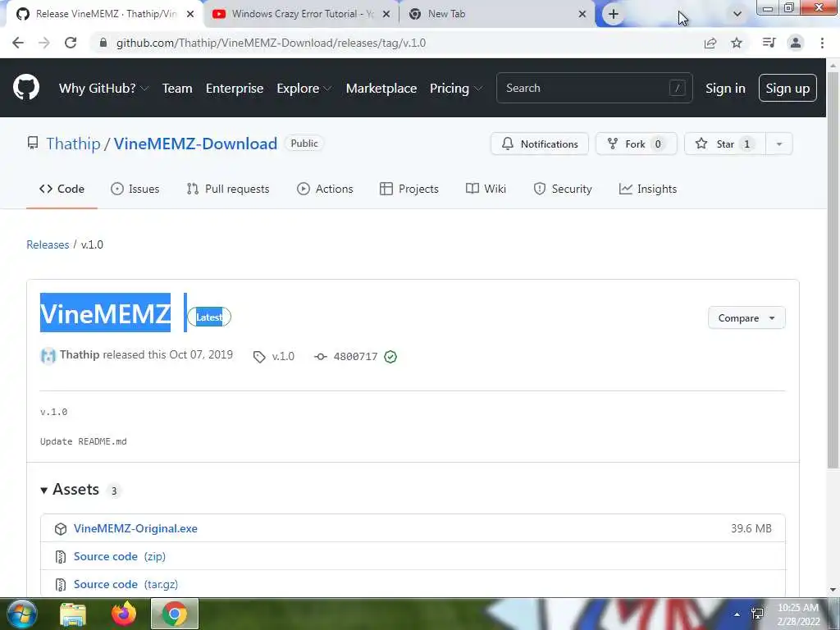Download VineMEMZ-Original.exe

coord(135,528)
